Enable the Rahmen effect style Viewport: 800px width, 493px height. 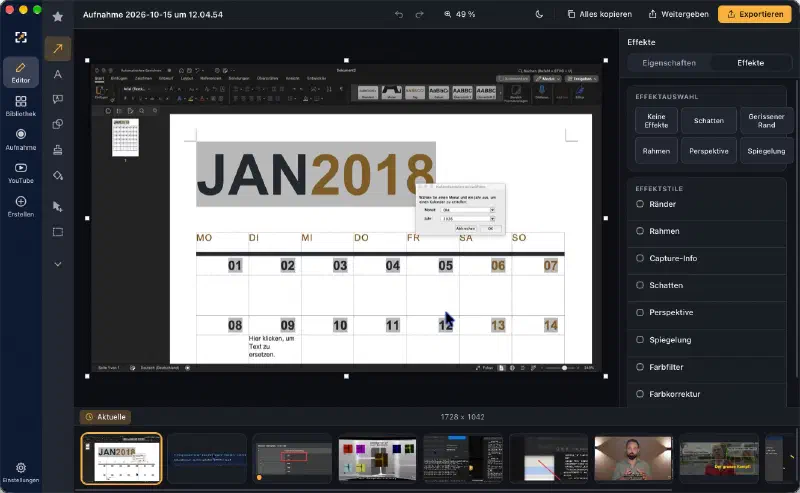point(640,231)
